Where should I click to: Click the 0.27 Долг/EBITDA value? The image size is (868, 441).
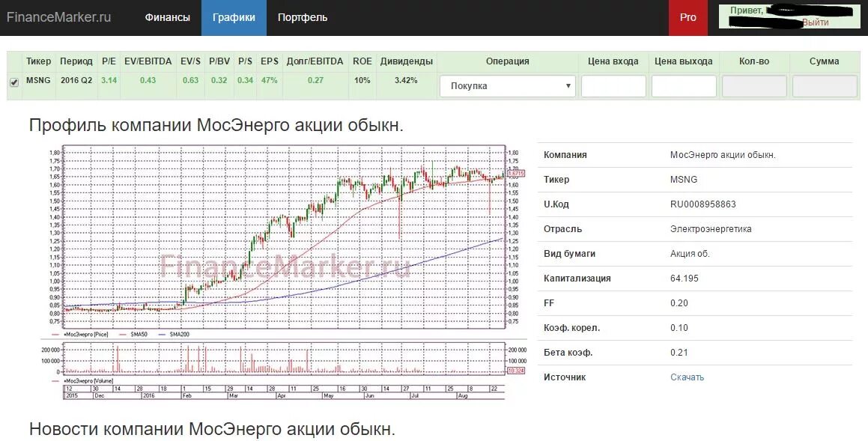(315, 80)
